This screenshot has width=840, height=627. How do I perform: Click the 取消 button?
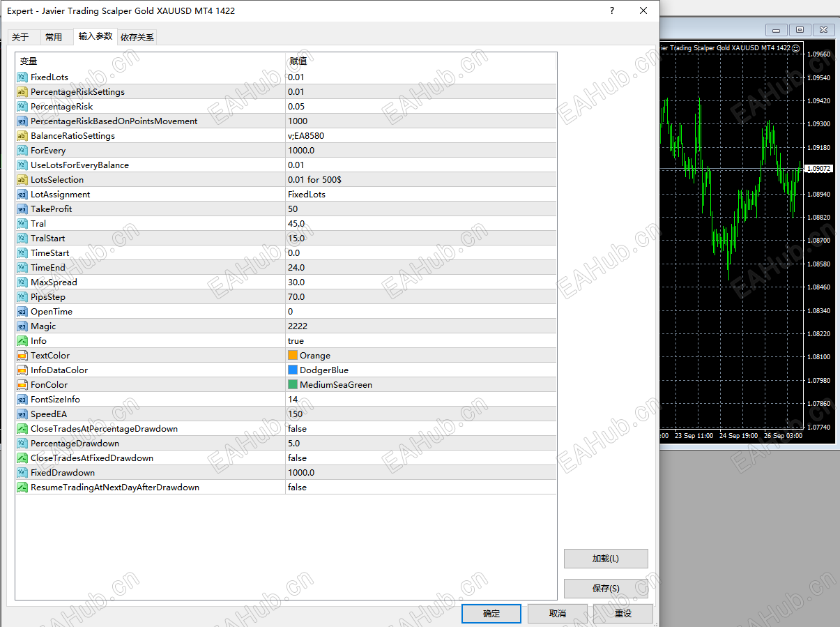point(558,614)
